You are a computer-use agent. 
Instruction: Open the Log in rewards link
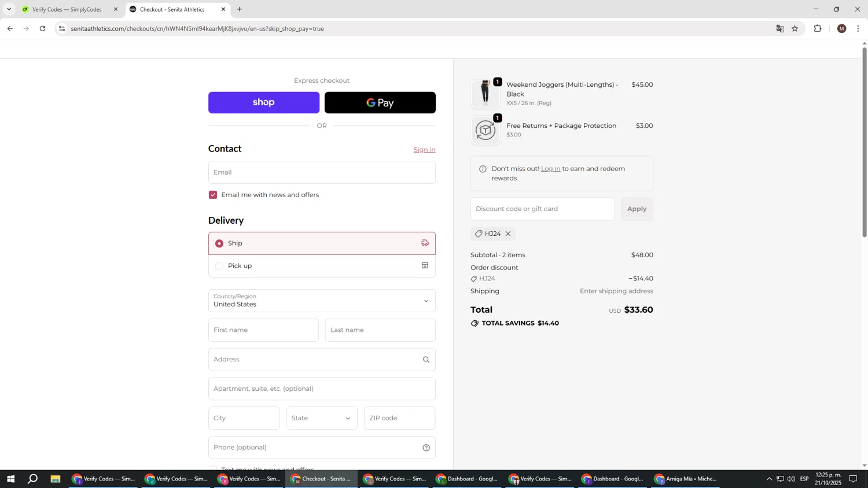tap(550, 169)
